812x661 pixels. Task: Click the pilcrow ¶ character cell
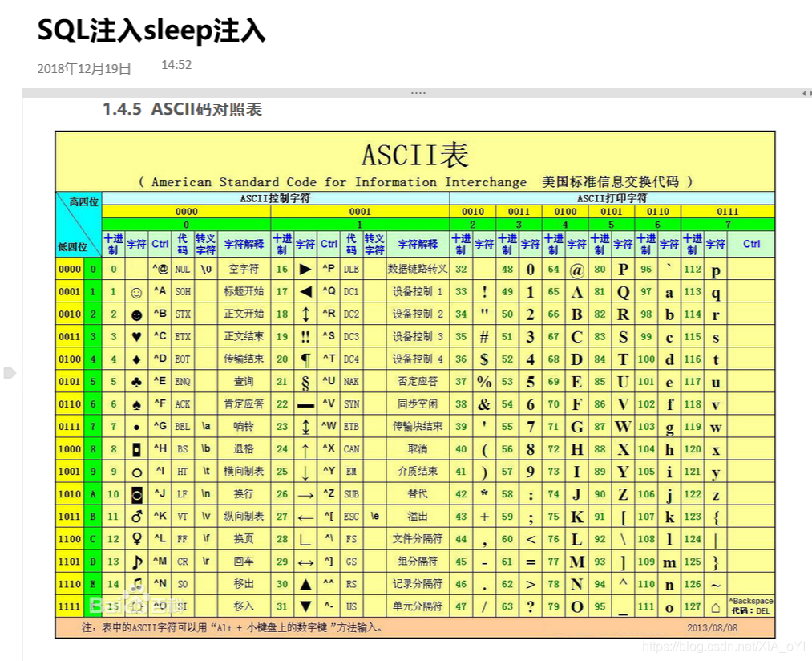pos(305,360)
